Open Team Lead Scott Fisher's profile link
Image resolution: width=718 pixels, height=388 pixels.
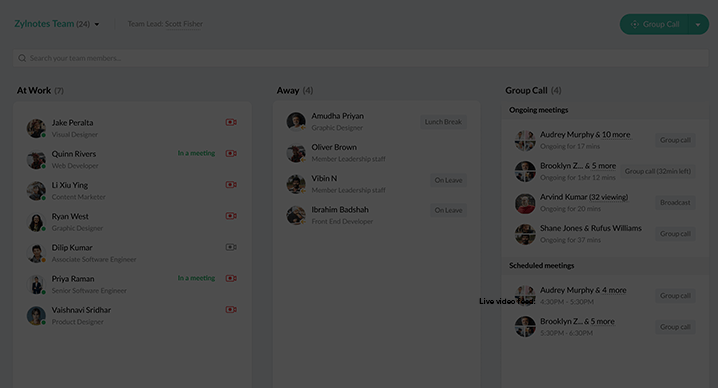[x=184, y=24]
